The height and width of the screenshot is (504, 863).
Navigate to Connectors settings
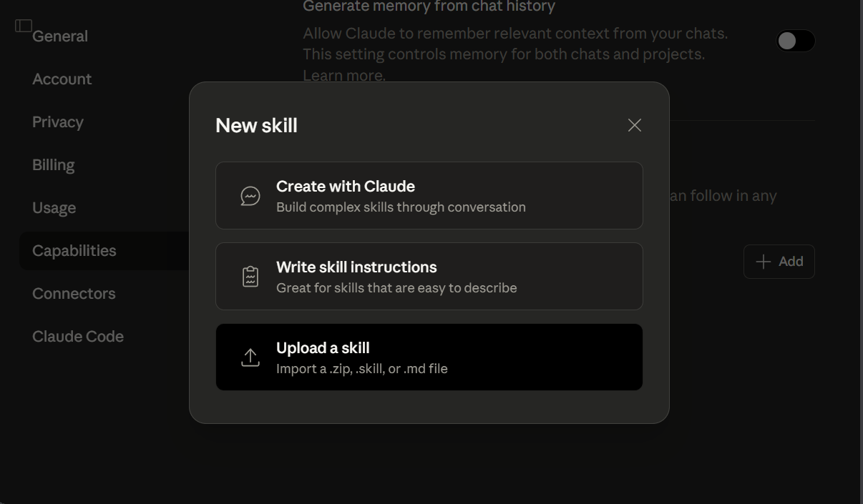coord(74,293)
